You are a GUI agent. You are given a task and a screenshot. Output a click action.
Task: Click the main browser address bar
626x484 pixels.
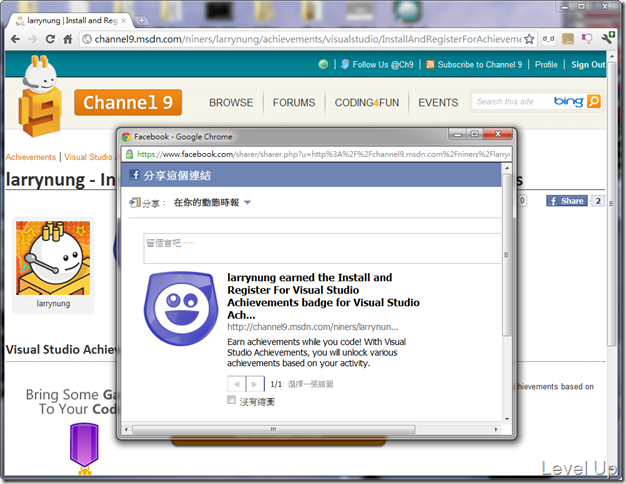click(x=307, y=39)
